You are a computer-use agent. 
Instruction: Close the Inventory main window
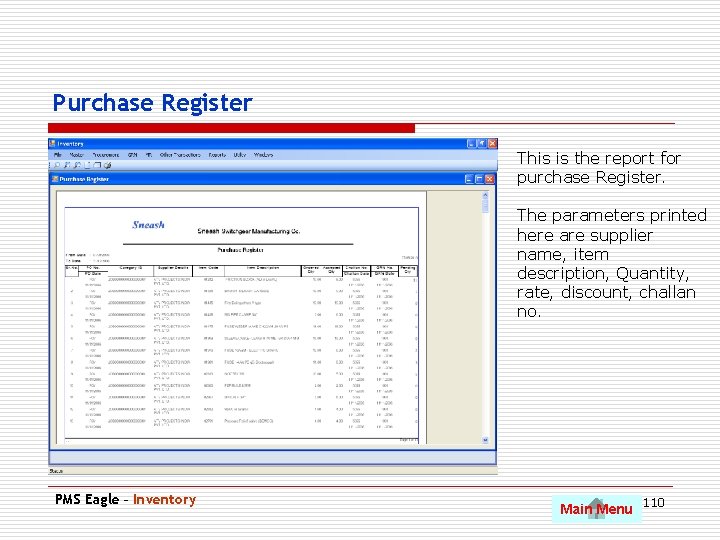pos(492,144)
